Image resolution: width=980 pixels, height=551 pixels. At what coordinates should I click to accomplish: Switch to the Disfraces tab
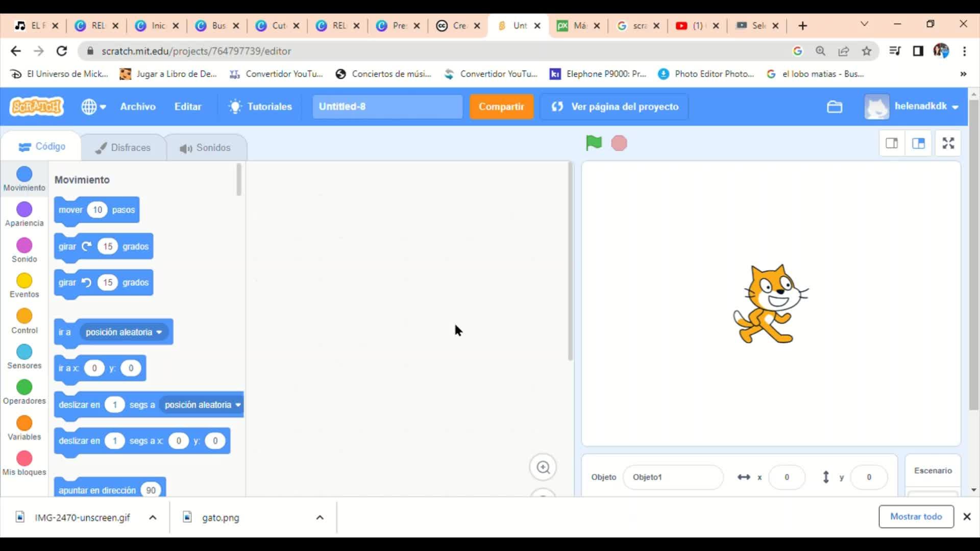(123, 148)
